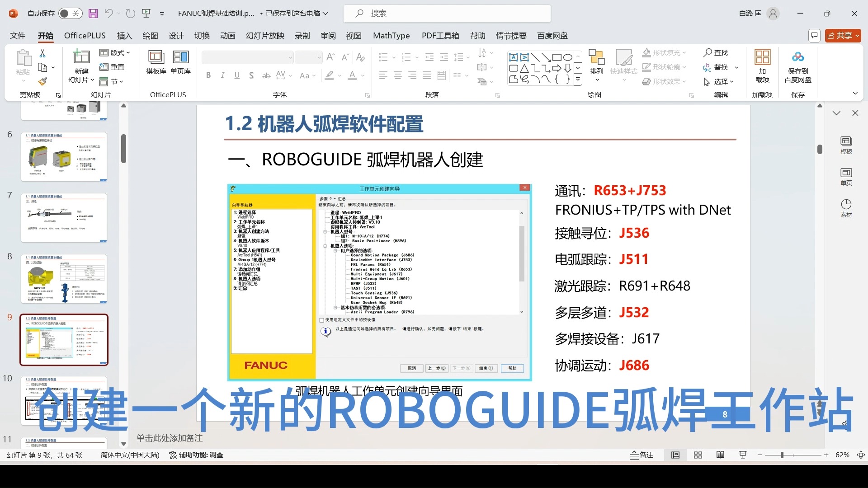Decrease font size with the A-down icon
This screenshot has height=488, width=868.
pyautogui.click(x=345, y=57)
